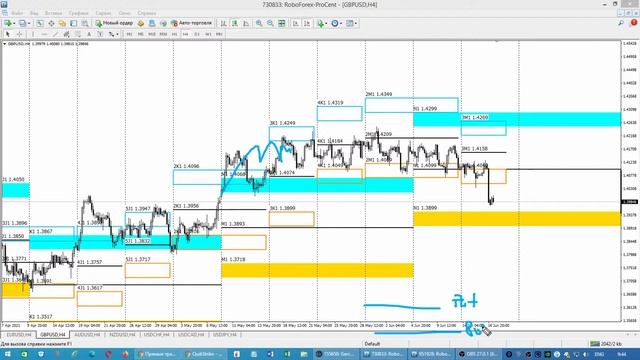Screen dimensions: 640x360
Task: Click the 2042/2 kb connection status
Action: [607, 344]
